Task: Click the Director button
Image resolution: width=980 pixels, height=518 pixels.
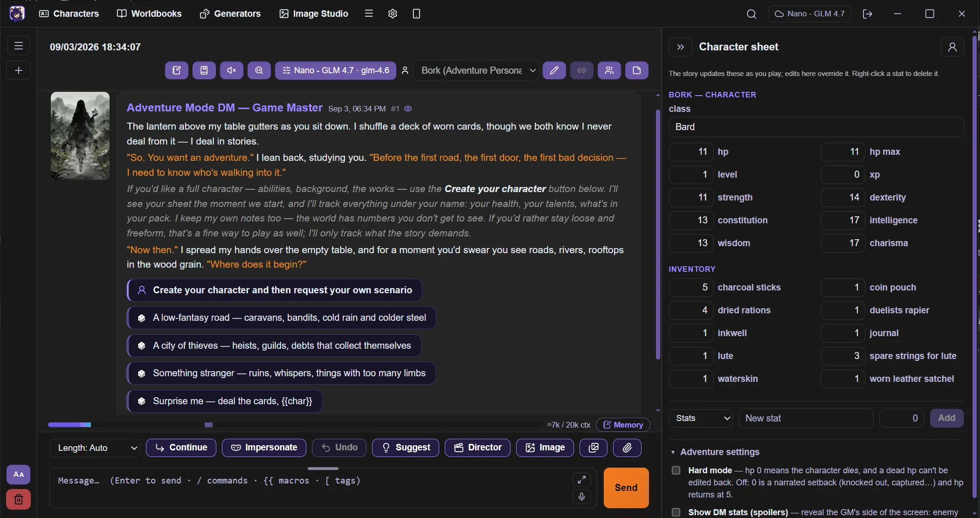Action: point(477,448)
